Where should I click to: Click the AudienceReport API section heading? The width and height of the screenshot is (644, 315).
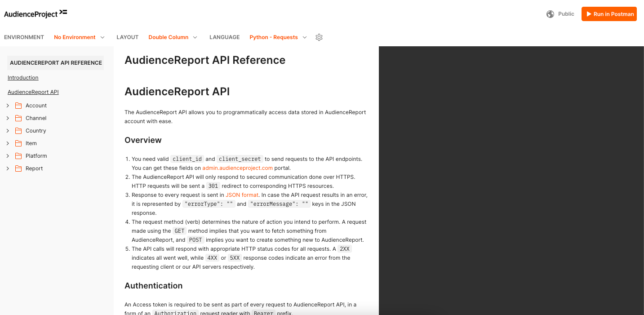click(x=177, y=92)
